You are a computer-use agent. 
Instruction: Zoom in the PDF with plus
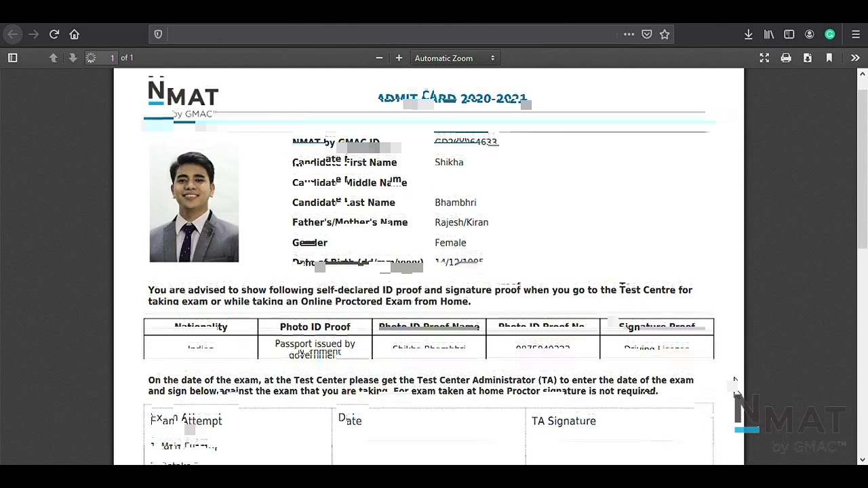[399, 58]
